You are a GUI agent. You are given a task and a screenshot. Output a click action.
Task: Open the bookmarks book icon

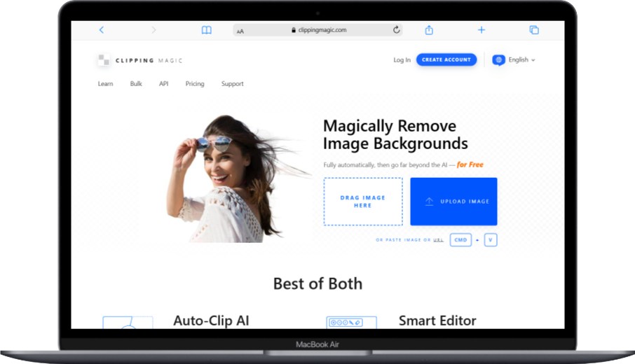[207, 30]
